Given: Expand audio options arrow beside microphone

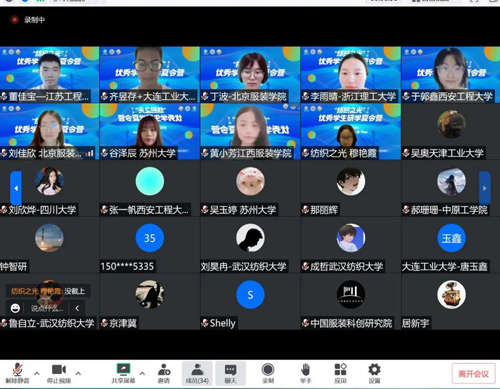Looking at the screenshot, I should [37, 373].
